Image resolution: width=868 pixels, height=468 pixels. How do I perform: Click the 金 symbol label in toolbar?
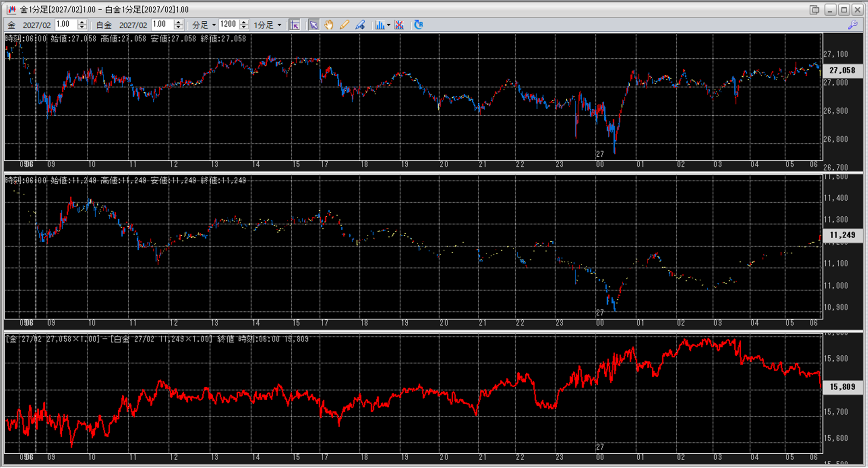[x=12, y=25]
